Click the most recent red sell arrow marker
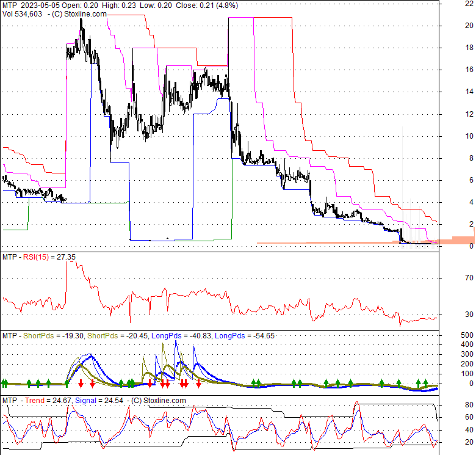Image resolution: width=476 pixels, height=455 pixels. click(x=198, y=384)
